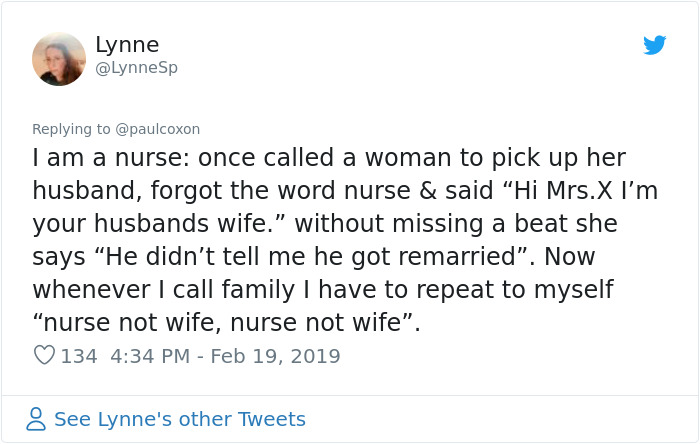
Task: Click the display name Lynne
Action: pyautogui.click(x=127, y=45)
